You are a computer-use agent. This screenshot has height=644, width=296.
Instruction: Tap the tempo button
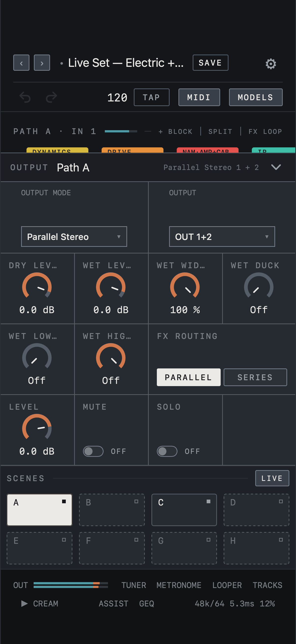click(151, 97)
